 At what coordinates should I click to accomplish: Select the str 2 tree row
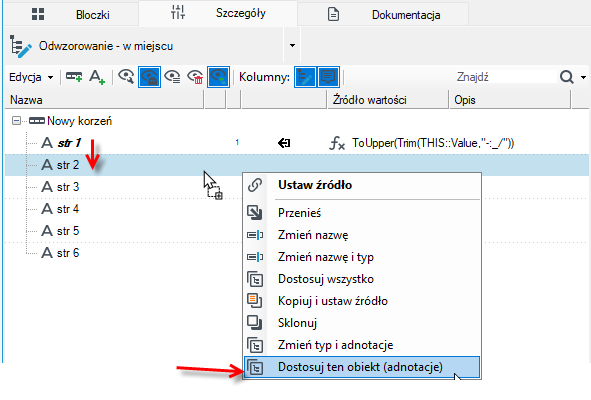click(297, 165)
